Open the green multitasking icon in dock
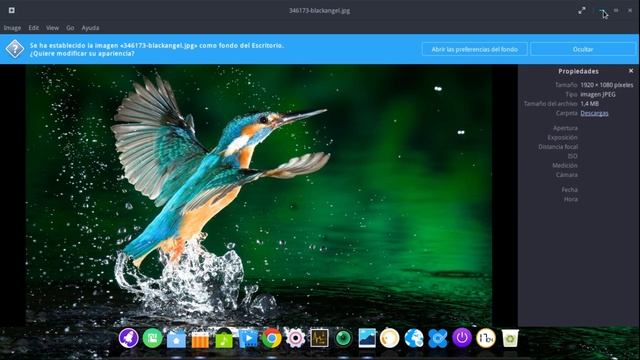640x360 pixels. pos(153,338)
